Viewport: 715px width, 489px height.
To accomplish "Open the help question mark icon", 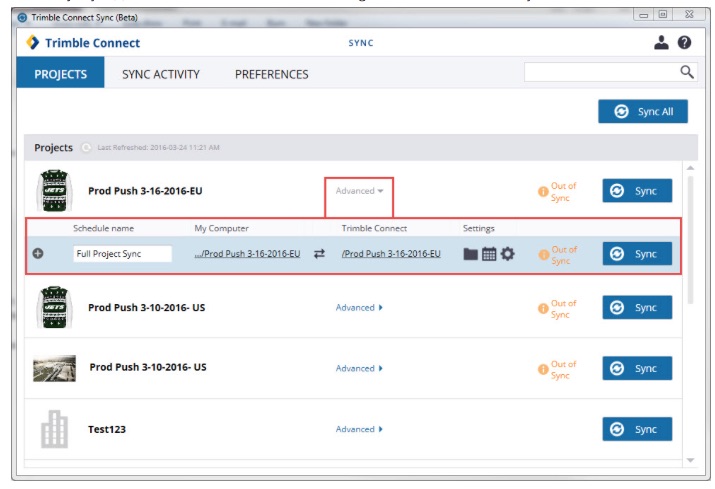I will pyautogui.click(x=684, y=42).
